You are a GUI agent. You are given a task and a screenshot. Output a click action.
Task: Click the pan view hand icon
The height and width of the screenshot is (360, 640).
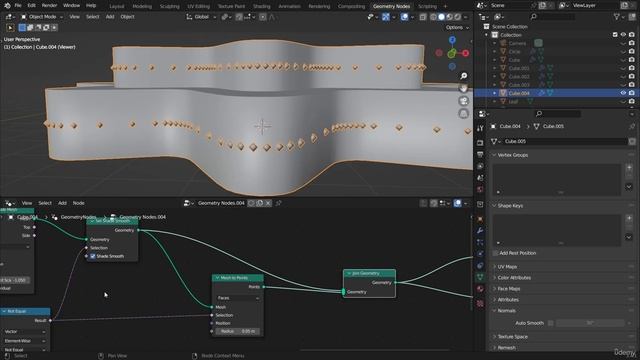tap(464, 88)
